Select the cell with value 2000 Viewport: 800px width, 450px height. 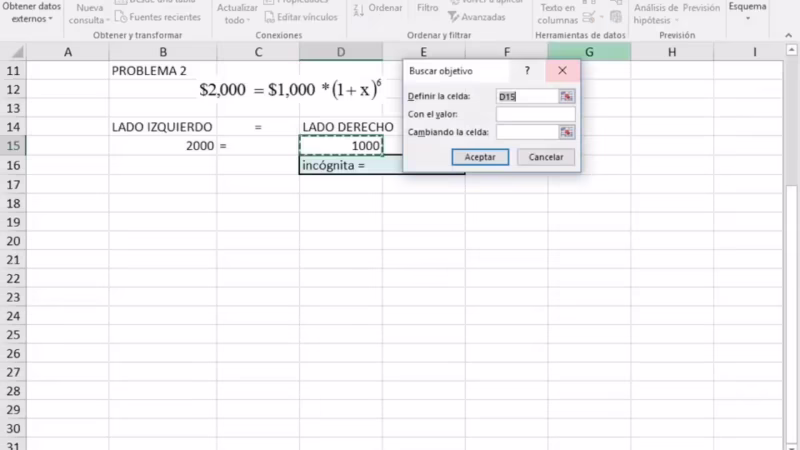click(x=163, y=146)
